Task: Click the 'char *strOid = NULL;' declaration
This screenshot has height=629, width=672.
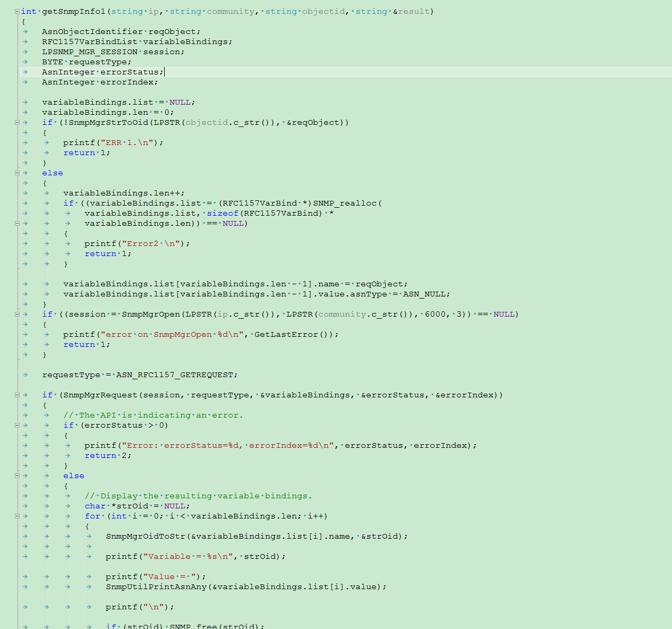Action: tap(137, 506)
